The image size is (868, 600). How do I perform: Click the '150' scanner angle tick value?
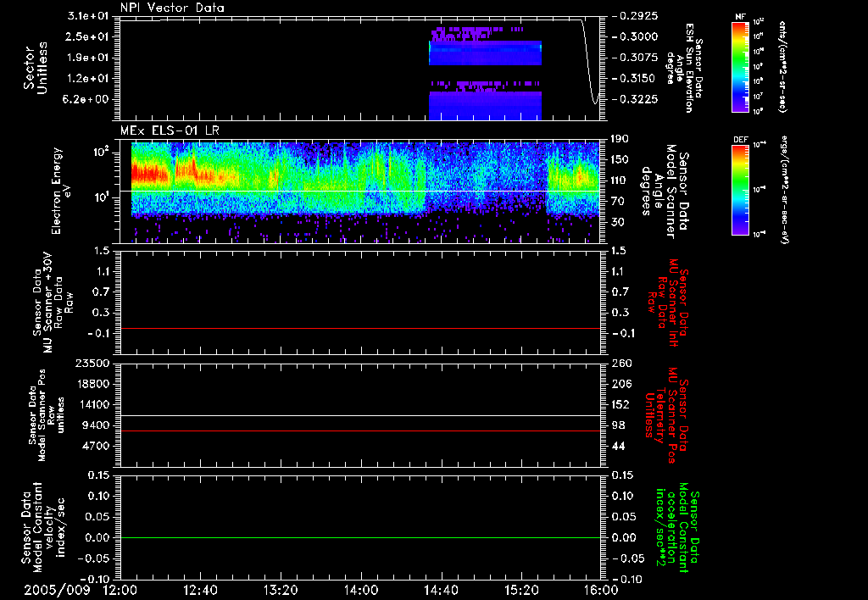pos(620,160)
